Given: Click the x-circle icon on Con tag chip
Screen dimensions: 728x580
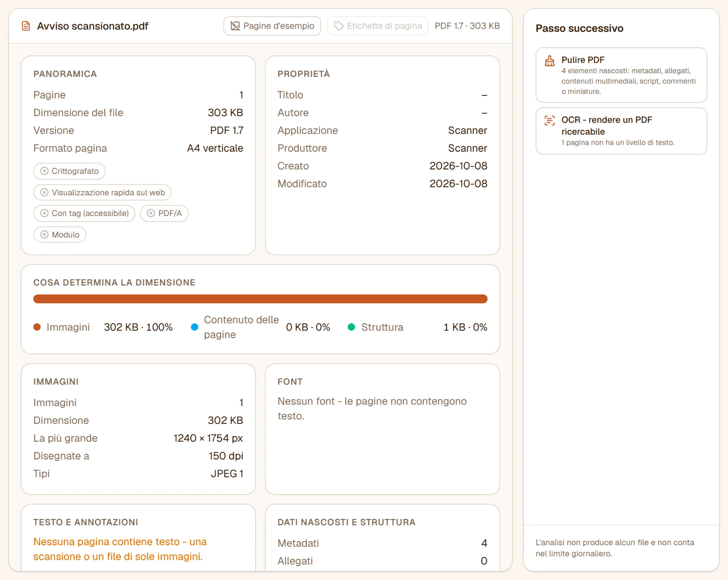Looking at the screenshot, I should click(x=44, y=213).
